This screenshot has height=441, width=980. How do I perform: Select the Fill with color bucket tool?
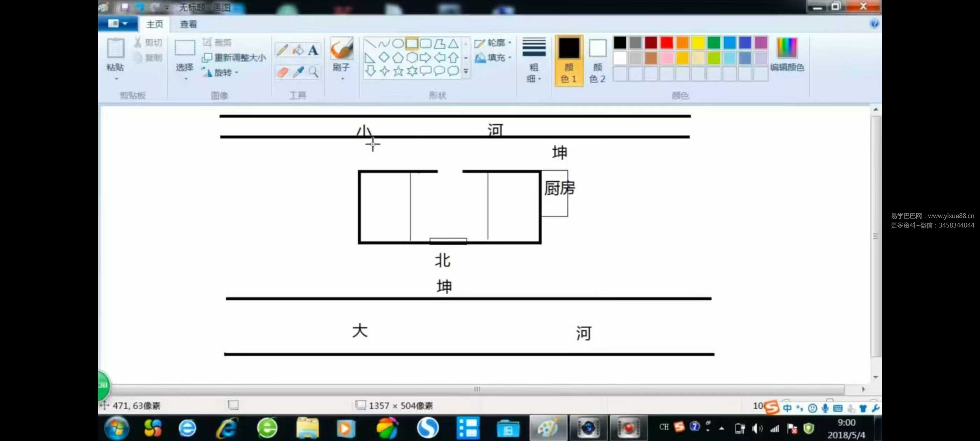[298, 50]
